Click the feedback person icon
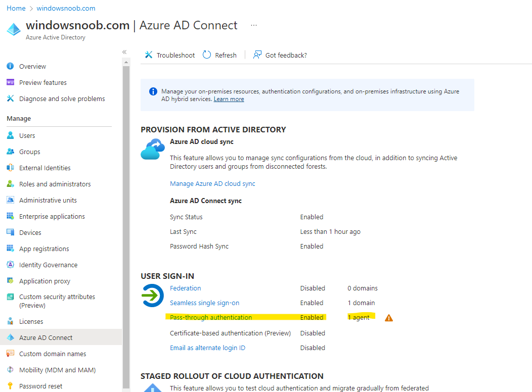The width and height of the screenshot is (532, 392). pyautogui.click(x=257, y=55)
